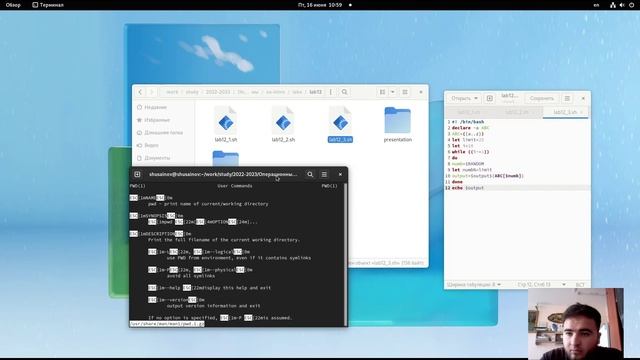Switch to the lab12_2.sh editor tab

click(x=517, y=112)
